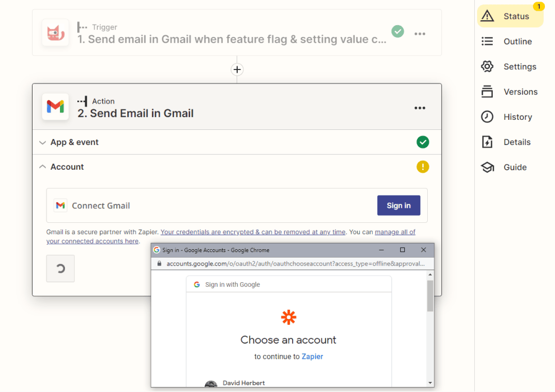Open the Outline panel

click(x=510, y=41)
